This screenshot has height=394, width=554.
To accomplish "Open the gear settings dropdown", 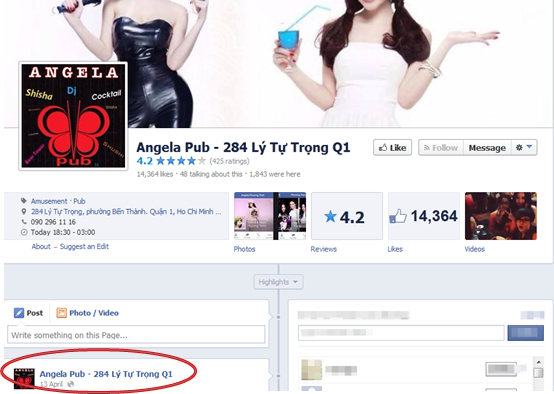I will click(x=524, y=148).
